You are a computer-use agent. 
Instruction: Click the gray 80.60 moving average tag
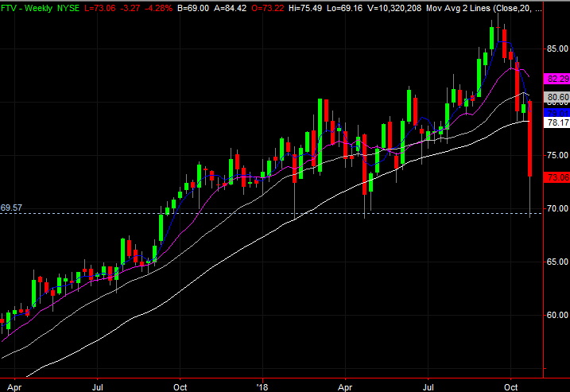tap(556, 97)
